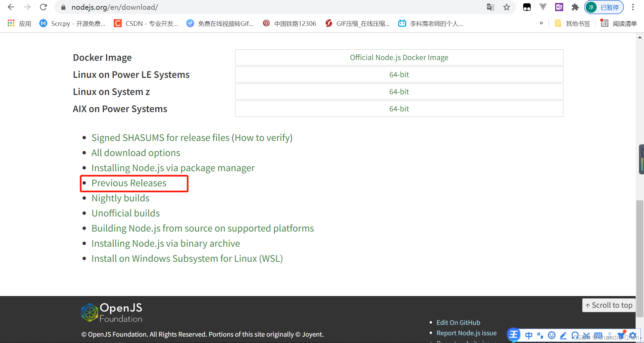
Task: Open the Nightly builds link
Action: [x=120, y=198]
